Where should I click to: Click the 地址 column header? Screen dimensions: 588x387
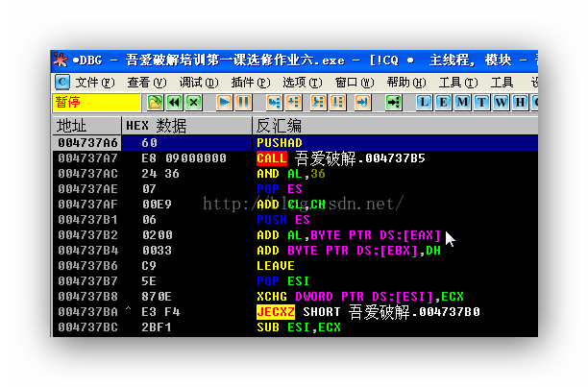coord(87,126)
